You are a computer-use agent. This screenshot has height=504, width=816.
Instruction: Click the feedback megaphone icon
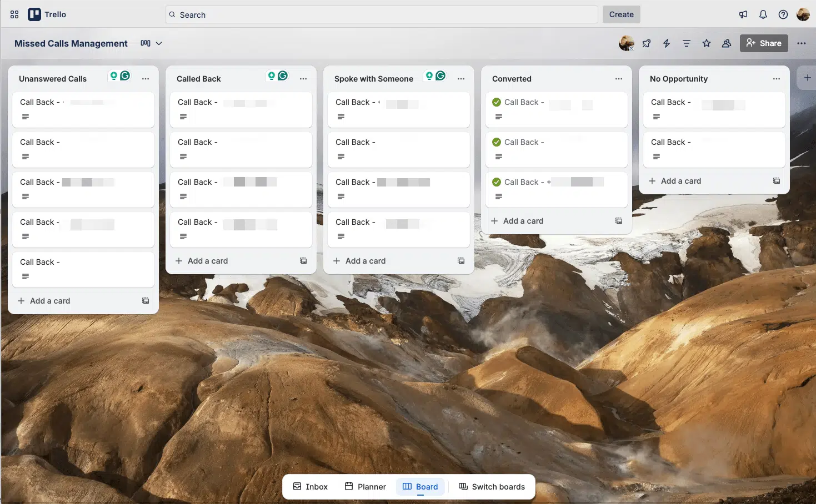point(743,14)
